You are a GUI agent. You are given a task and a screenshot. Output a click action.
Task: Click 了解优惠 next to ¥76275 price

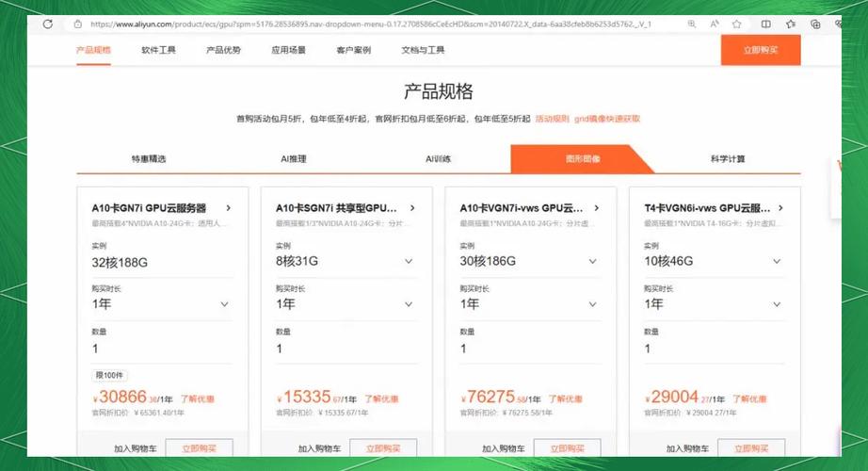pos(565,399)
